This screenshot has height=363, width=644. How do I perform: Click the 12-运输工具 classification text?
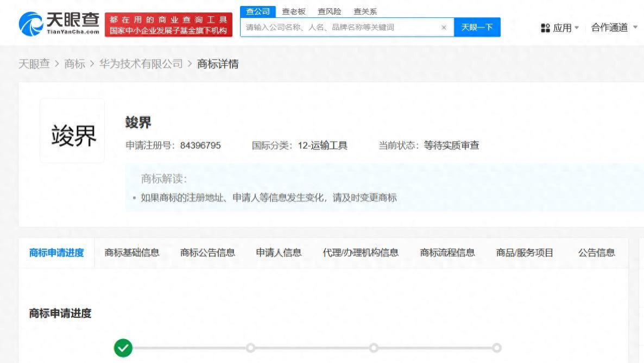(323, 145)
